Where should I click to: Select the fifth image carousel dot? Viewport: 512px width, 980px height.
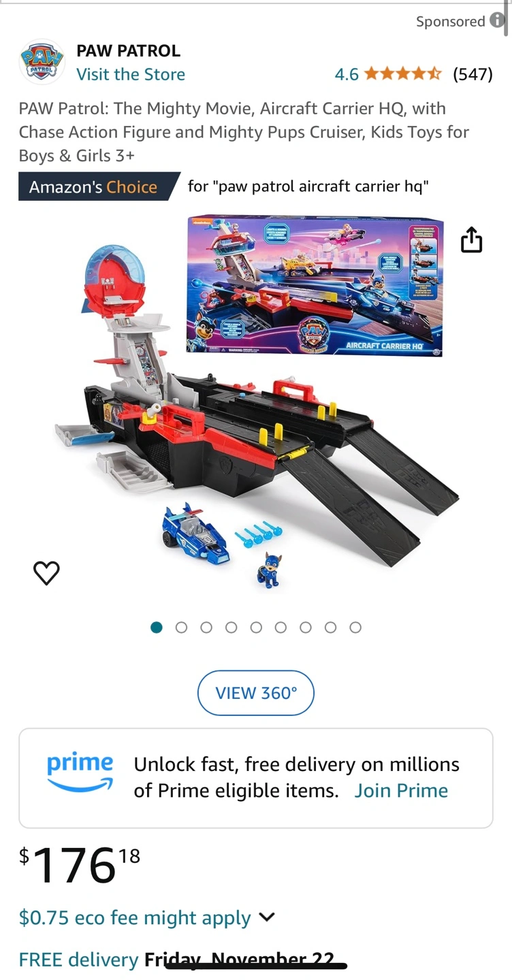[256, 627]
